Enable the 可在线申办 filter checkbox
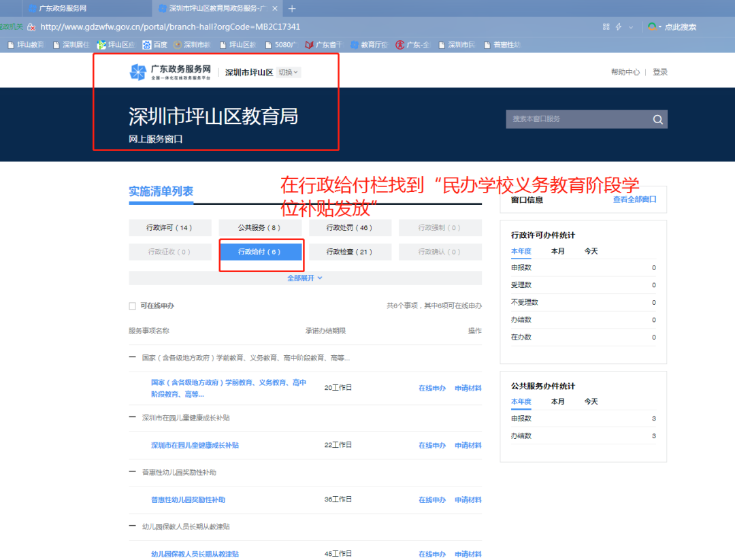The width and height of the screenshot is (735, 560). pyautogui.click(x=131, y=306)
